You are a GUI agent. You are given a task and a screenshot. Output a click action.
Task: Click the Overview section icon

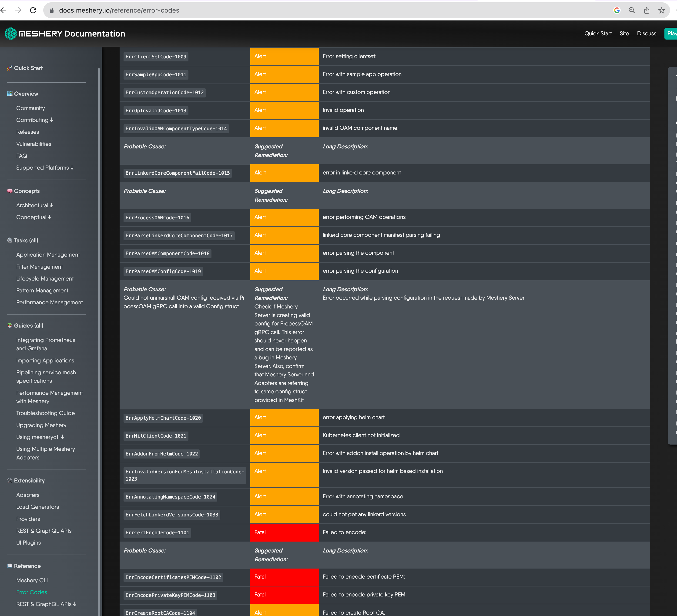click(9, 94)
